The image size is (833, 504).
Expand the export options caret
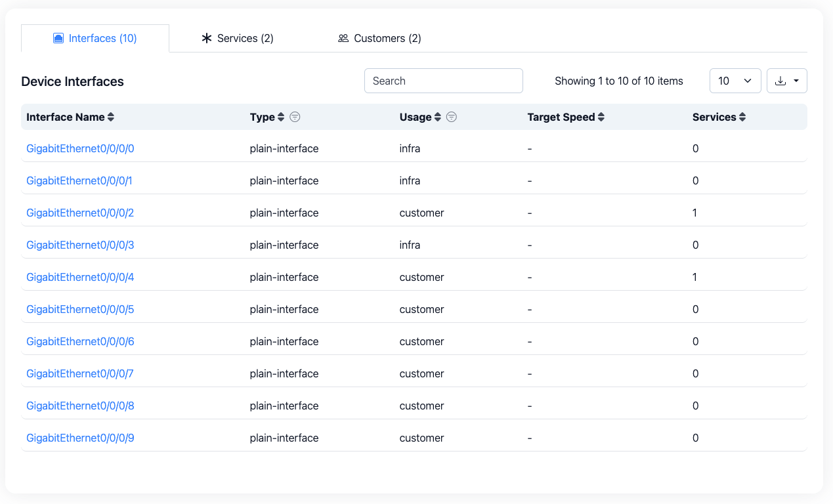796,81
